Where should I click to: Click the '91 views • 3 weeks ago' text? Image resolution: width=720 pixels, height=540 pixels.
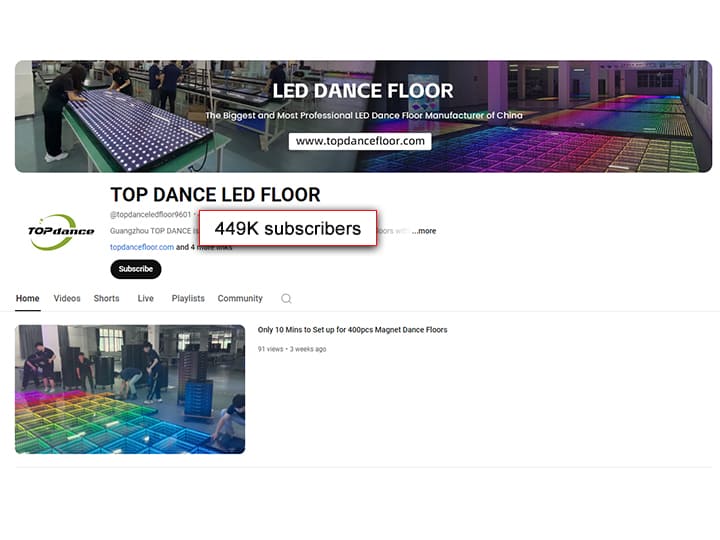pos(292,349)
